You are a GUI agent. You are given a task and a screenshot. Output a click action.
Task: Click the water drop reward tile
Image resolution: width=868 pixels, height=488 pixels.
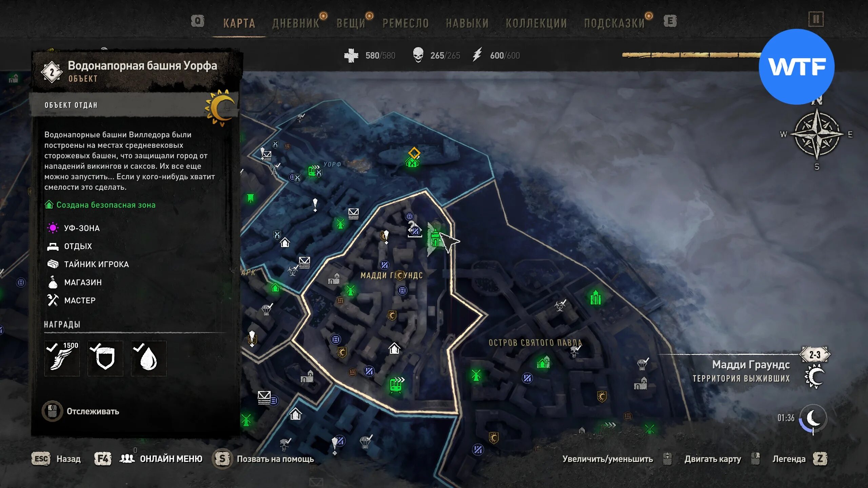click(x=149, y=358)
